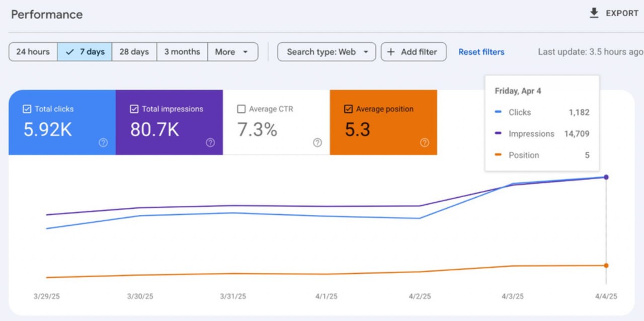This screenshot has height=321, width=644.
Task: Click the 4/2/25 date axis label
Action: 420,296
